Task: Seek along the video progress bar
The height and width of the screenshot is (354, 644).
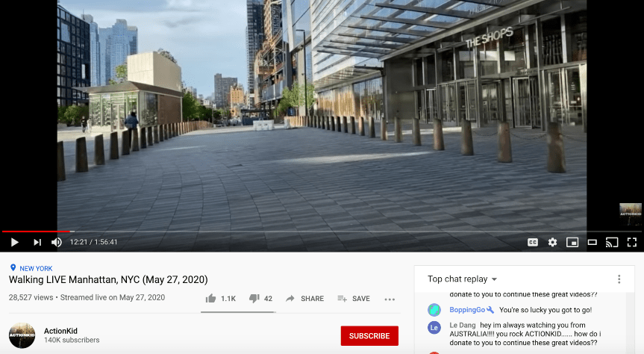Action: 322,232
